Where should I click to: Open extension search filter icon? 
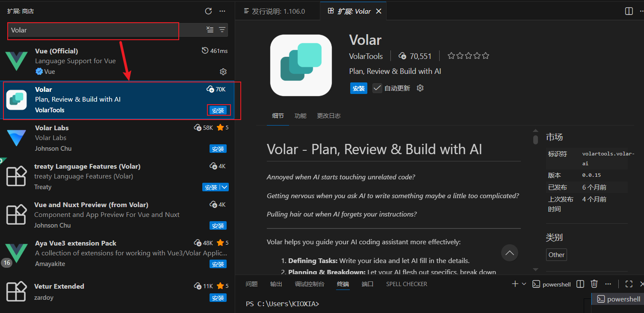click(222, 29)
